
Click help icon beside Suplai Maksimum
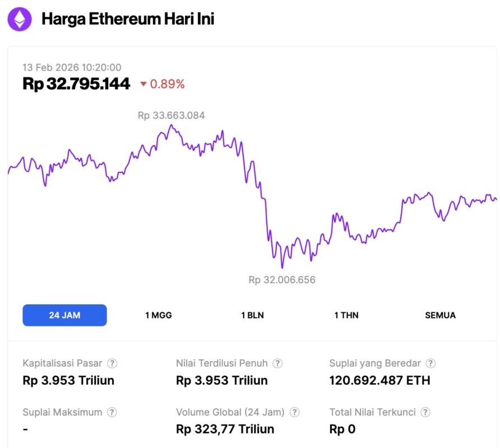pos(112,413)
